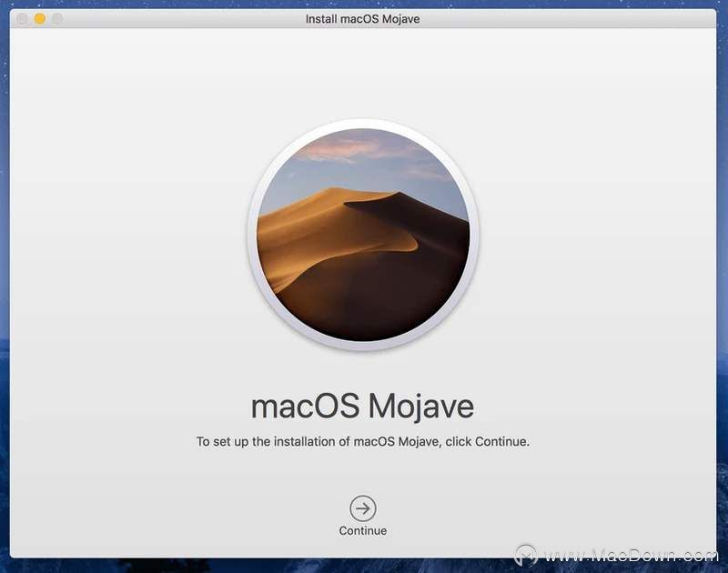This screenshot has width=728, height=573.
Task: Click the Install macOS Mojave title bar text
Action: pyautogui.click(x=363, y=18)
